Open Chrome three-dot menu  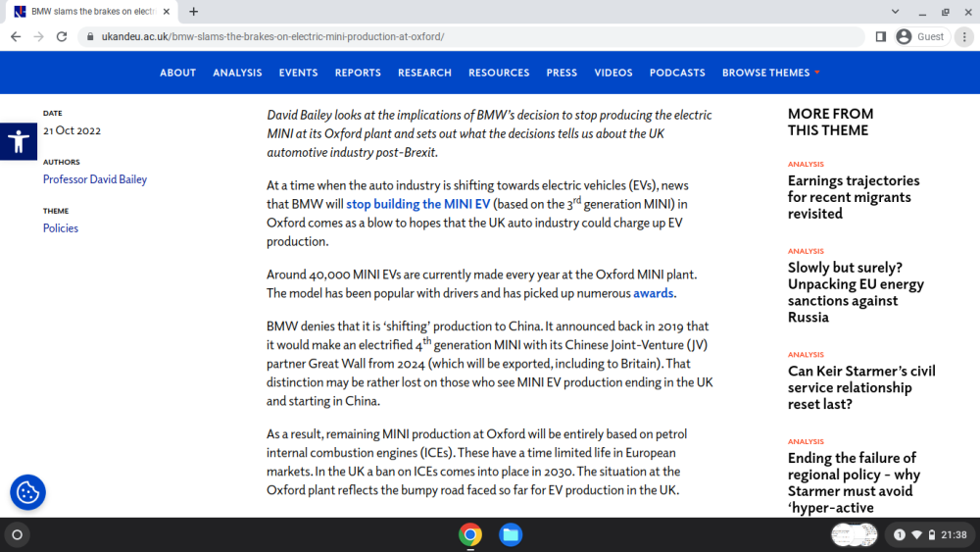964,37
